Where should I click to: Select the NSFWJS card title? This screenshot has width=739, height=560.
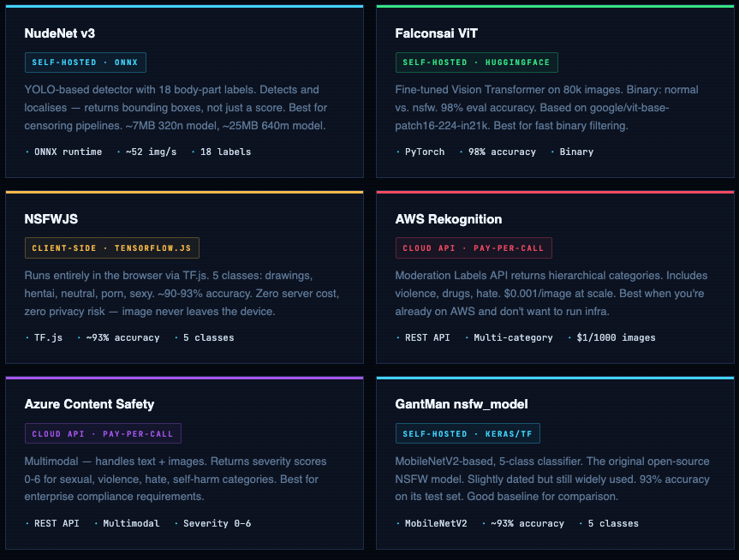pyautogui.click(x=51, y=219)
